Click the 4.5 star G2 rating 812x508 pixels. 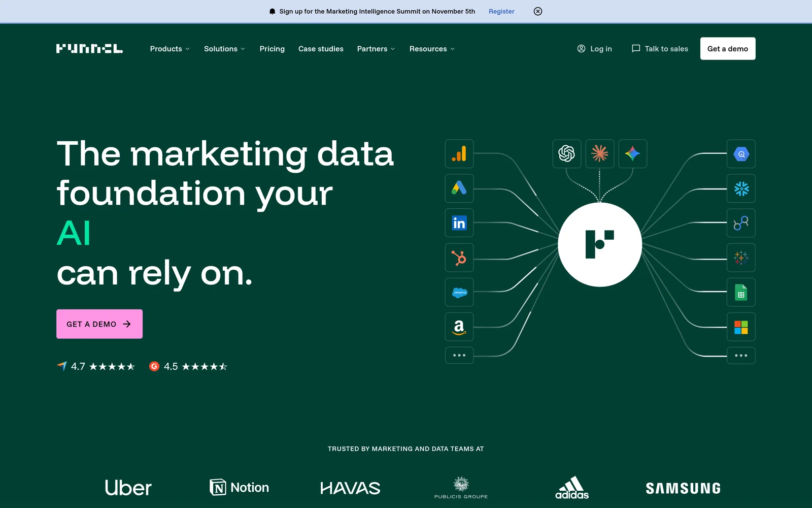[188, 366]
